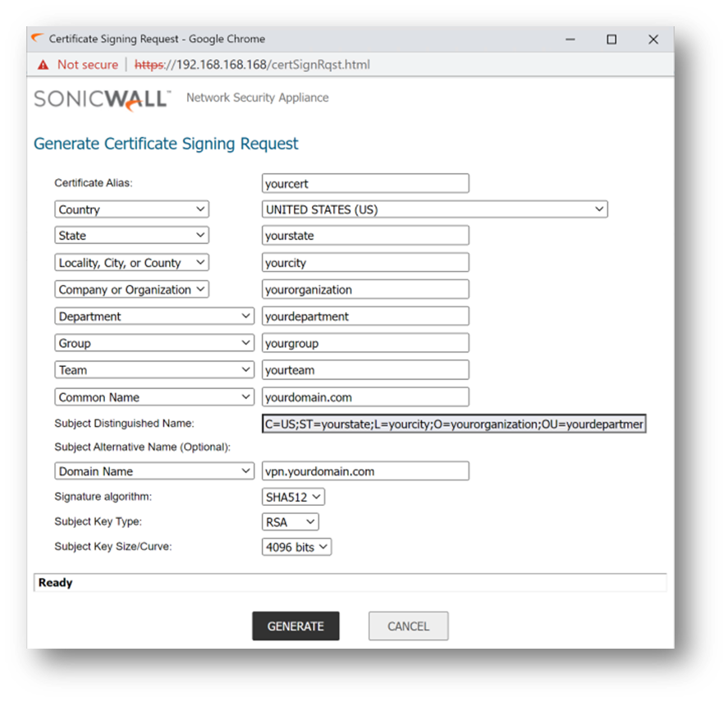Expand the Domain Name type dropdown
Screen dimensions: 728x702
pyautogui.click(x=155, y=471)
